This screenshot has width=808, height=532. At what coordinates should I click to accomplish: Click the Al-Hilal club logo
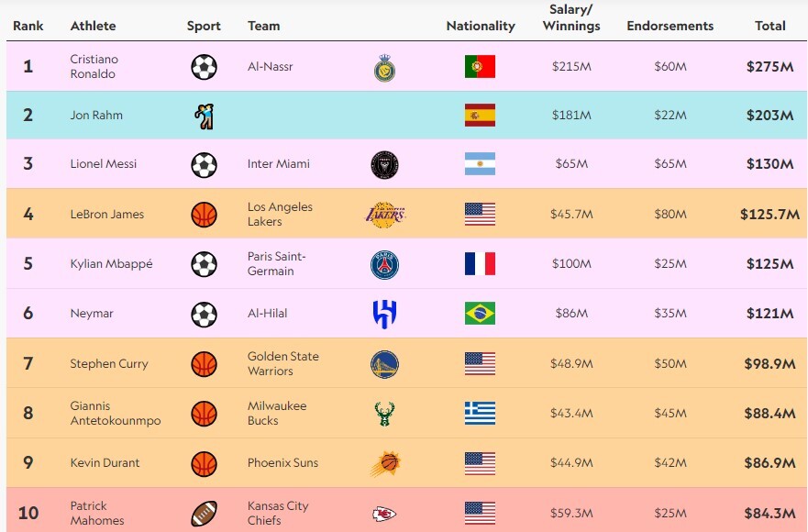tap(384, 314)
